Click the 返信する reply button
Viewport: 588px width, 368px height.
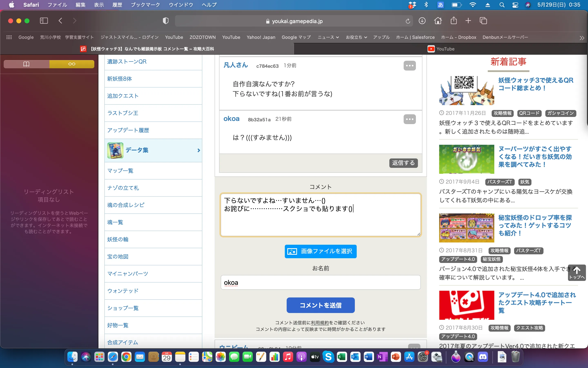pos(403,163)
